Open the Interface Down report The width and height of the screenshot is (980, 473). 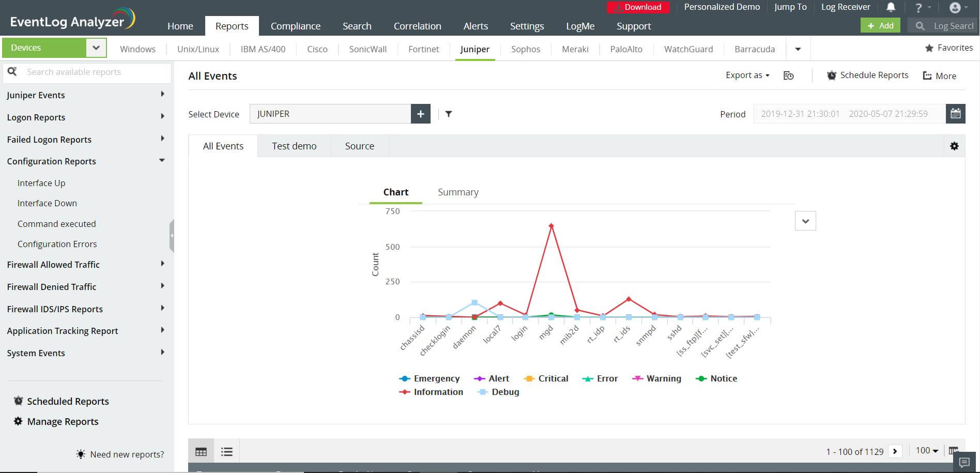[x=47, y=203]
